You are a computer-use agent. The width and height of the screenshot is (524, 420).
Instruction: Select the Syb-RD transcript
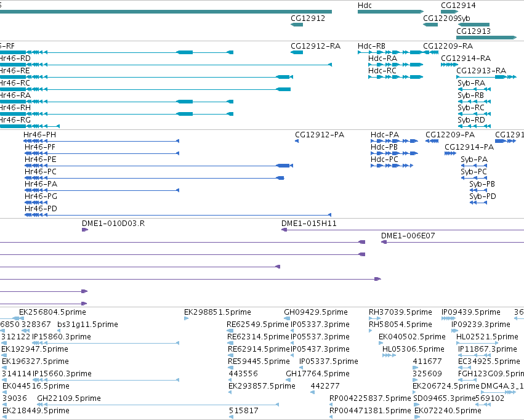tap(474, 126)
